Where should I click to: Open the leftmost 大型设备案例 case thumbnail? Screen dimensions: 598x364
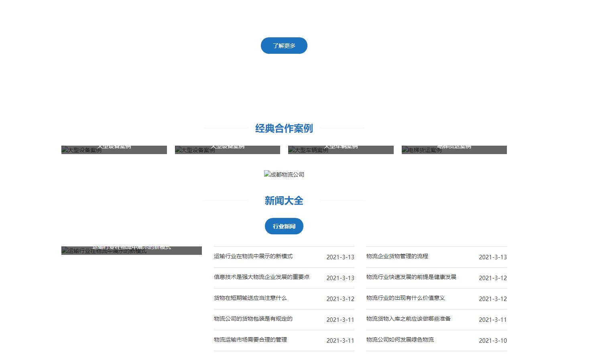point(114,150)
